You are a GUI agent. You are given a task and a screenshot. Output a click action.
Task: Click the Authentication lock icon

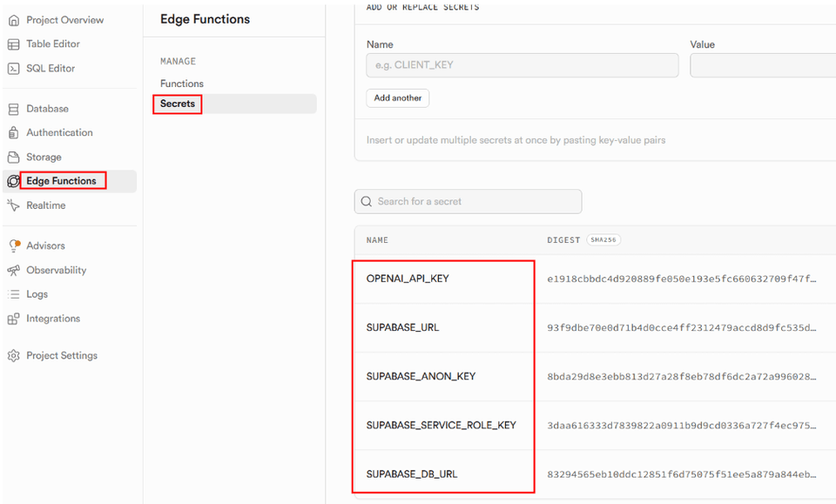point(14,132)
